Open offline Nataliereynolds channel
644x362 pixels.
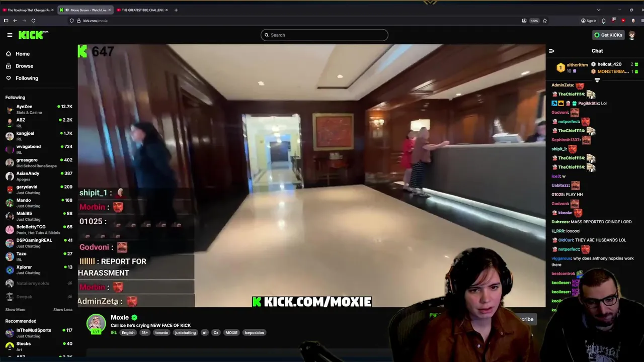click(39, 283)
